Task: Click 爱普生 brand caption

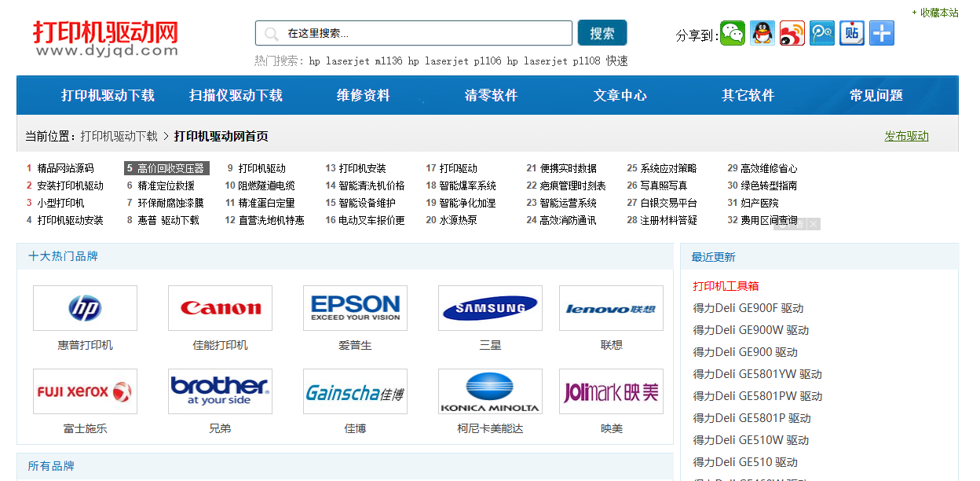Action: (355, 345)
